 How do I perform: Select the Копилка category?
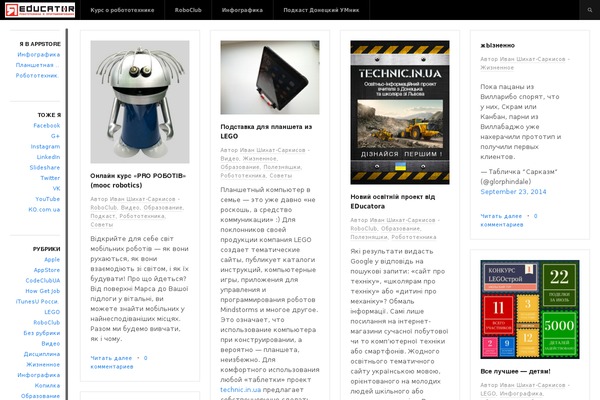coord(47,385)
